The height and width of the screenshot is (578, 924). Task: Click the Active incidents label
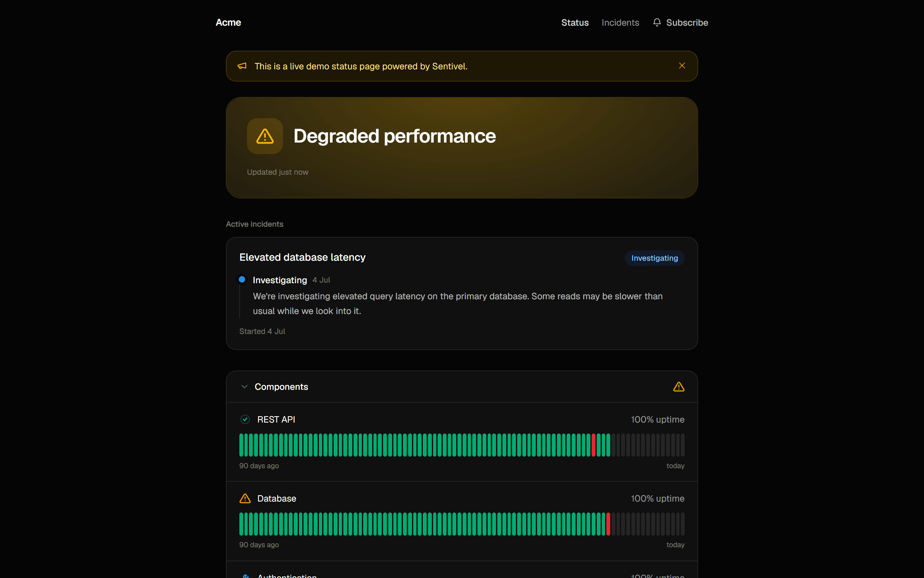pyautogui.click(x=255, y=224)
